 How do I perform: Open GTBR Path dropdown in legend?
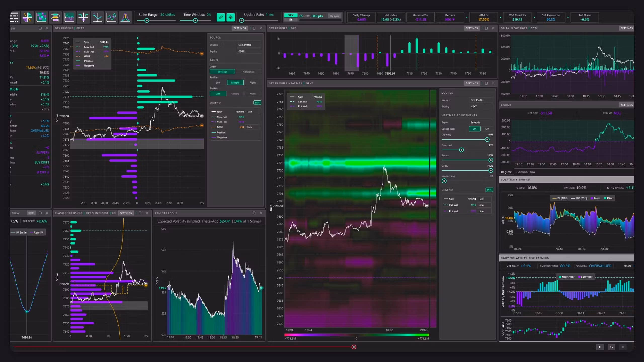coord(253,127)
